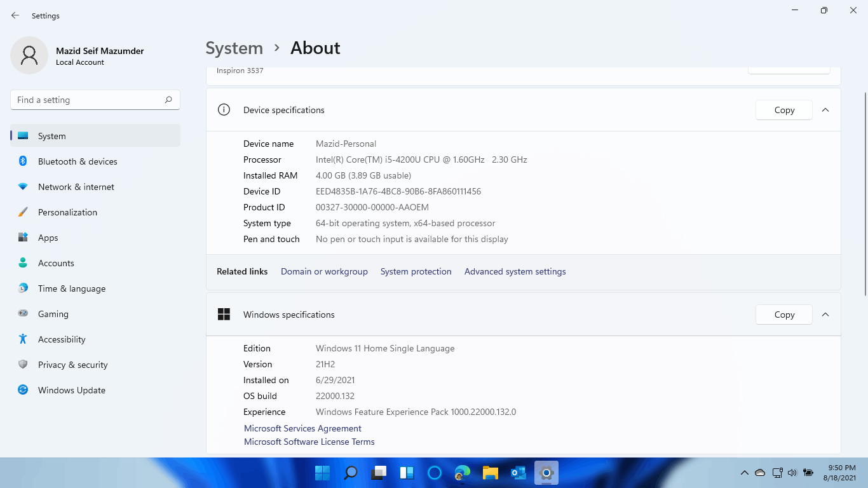Viewport: 868px width, 488px height.
Task: Launch Microsoft Edge from taskbar
Action: pos(463,473)
